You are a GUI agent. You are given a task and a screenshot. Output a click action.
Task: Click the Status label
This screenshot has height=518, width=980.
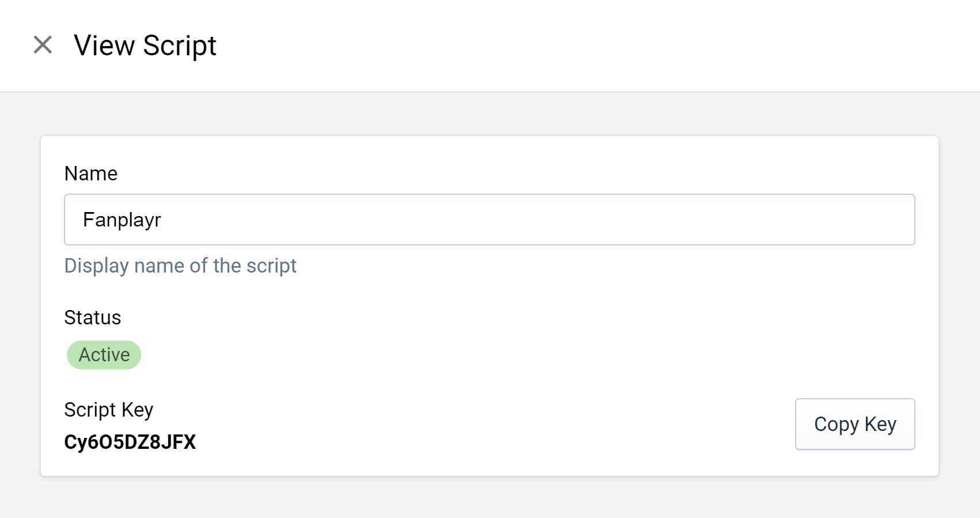[93, 317]
